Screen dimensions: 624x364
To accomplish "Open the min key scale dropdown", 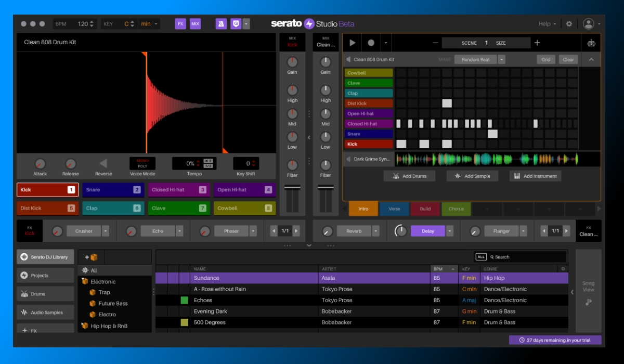I will [150, 24].
